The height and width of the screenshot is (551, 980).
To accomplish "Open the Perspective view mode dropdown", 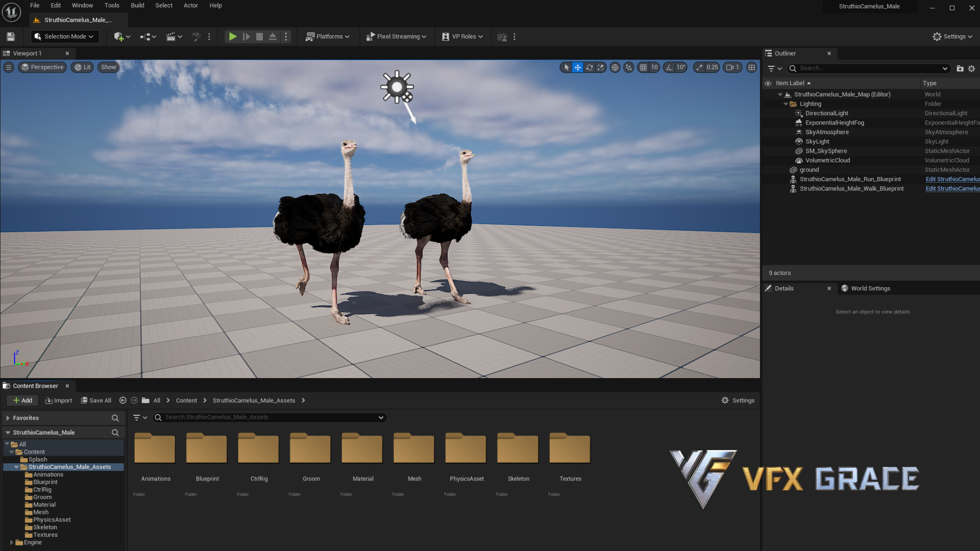I will click(42, 67).
